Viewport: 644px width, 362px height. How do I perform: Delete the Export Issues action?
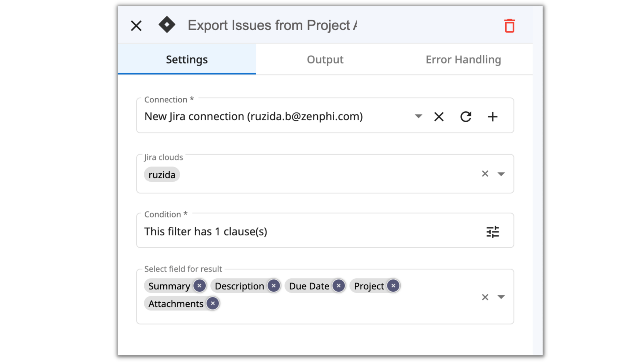click(x=509, y=25)
